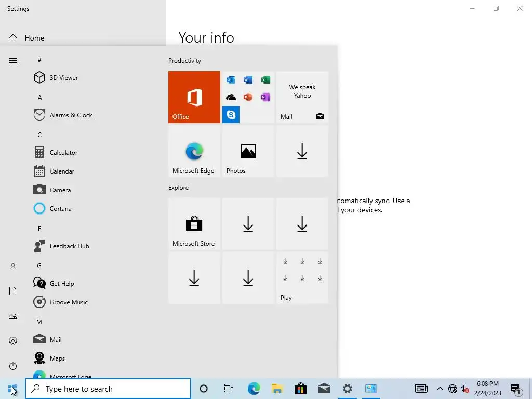
Task: Open Outlook icon in the Office group tile
Action: [x=231, y=80]
